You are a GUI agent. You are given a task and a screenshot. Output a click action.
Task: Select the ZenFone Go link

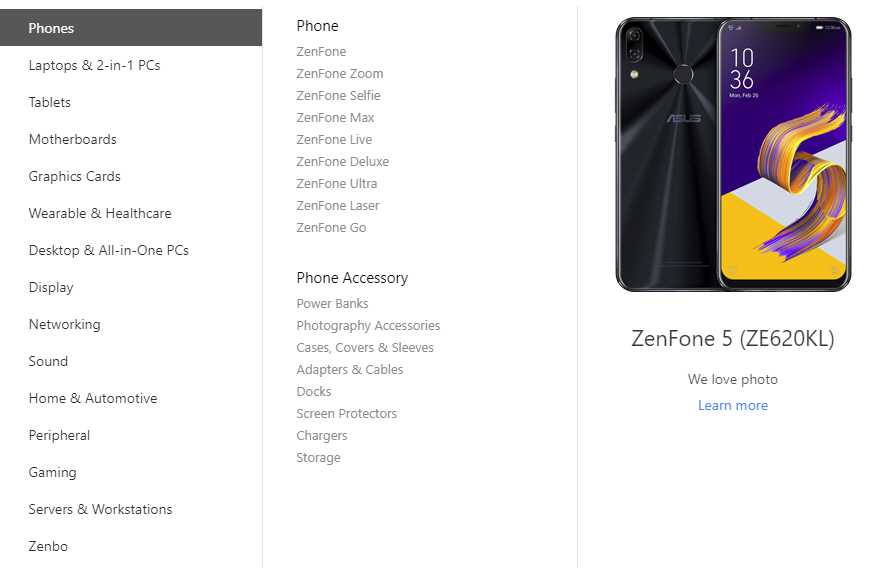pos(331,227)
